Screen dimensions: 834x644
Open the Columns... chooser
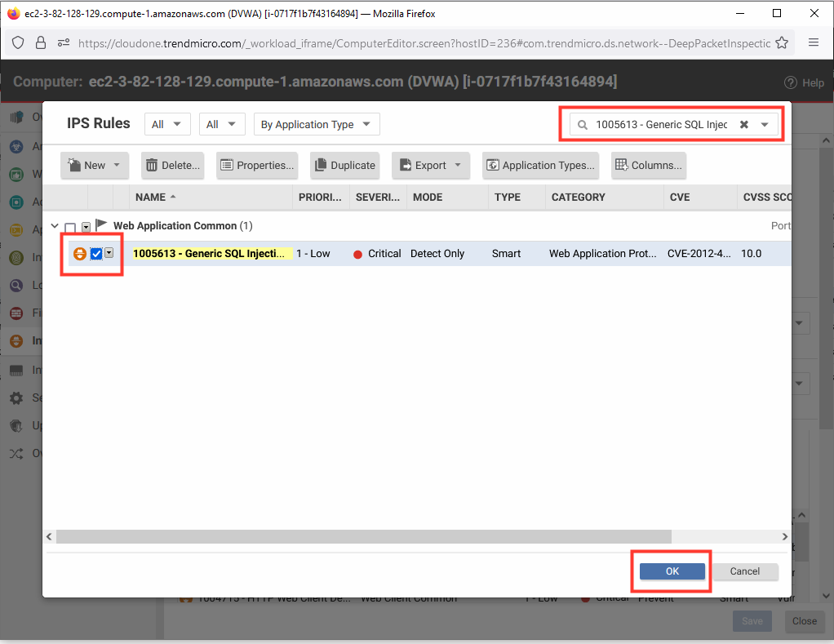[x=649, y=166]
